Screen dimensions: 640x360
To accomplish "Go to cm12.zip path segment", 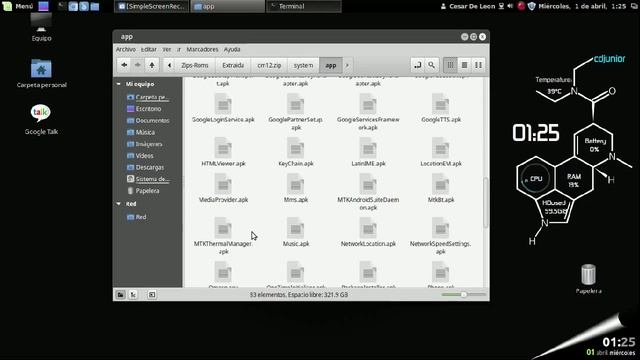I will coord(269,65).
